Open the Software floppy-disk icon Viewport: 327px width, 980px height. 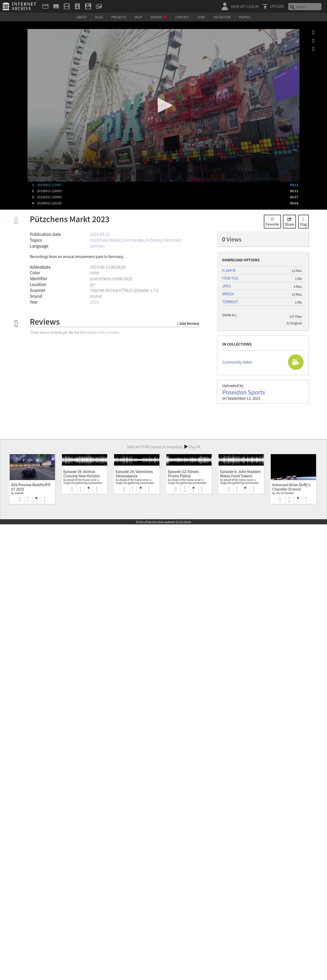tap(88, 6)
